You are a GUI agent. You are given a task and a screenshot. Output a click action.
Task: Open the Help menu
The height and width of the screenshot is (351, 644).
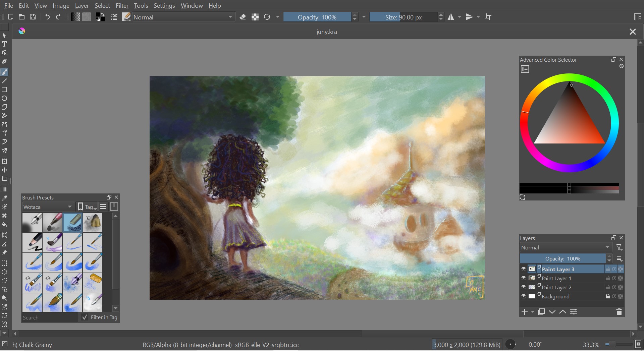coord(215,6)
